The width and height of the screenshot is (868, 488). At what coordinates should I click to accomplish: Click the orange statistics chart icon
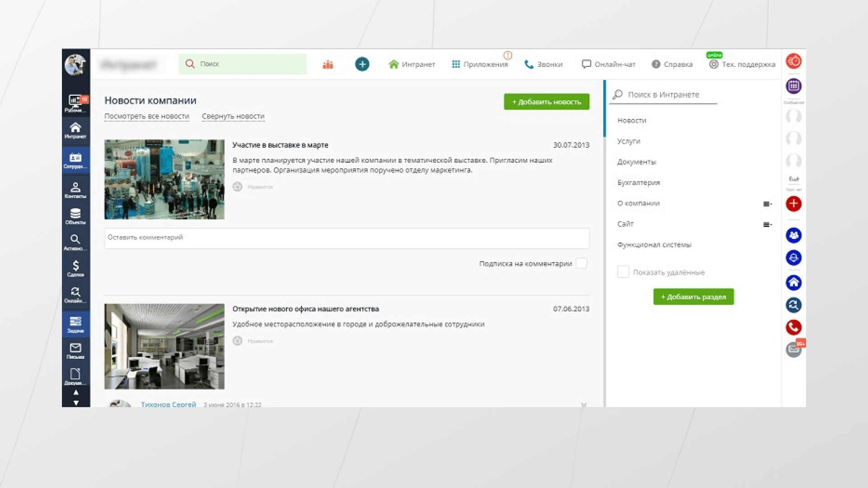[328, 65]
